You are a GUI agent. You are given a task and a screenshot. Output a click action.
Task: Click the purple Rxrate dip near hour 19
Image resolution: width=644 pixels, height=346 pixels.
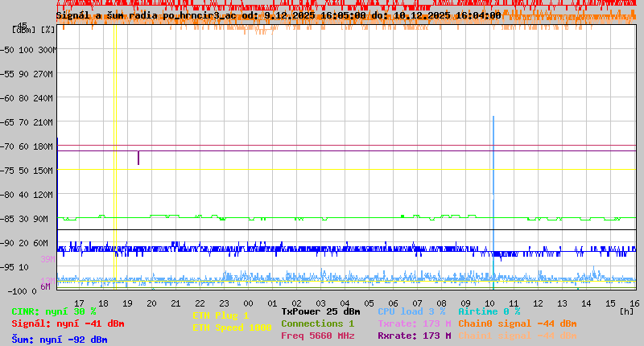coord(138,158)
